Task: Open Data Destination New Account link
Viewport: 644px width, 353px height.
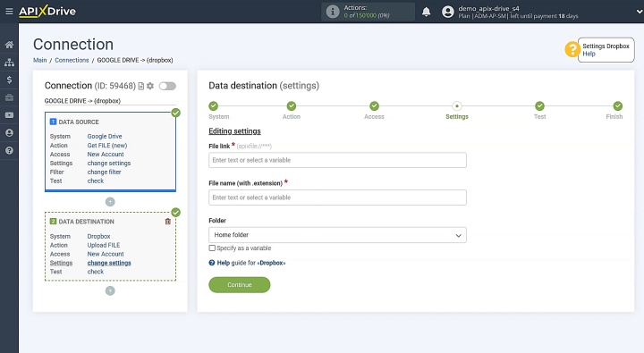Action: [x=106, y=254]
